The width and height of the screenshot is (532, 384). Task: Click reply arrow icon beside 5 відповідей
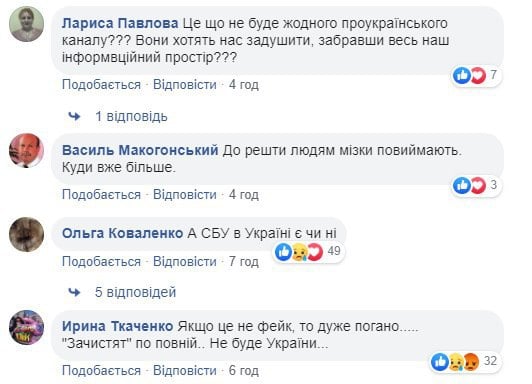click(74, 292)
